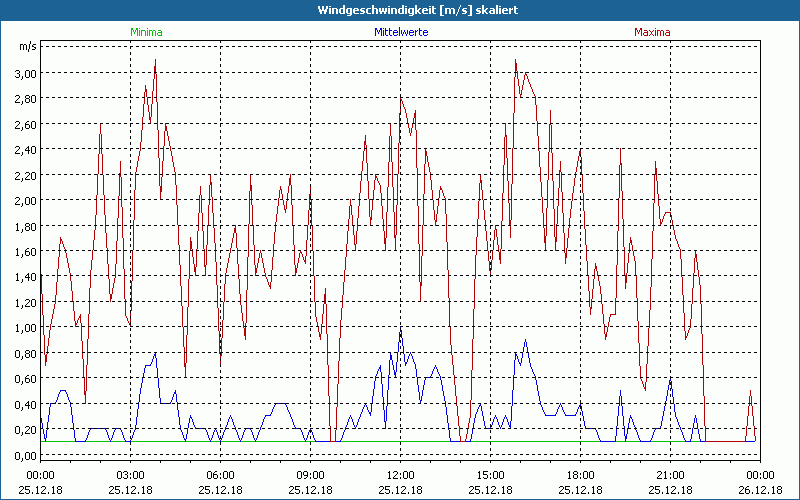
Task: Click the Windgeschwindigkeit chart title bar
Action: point(400,9)
